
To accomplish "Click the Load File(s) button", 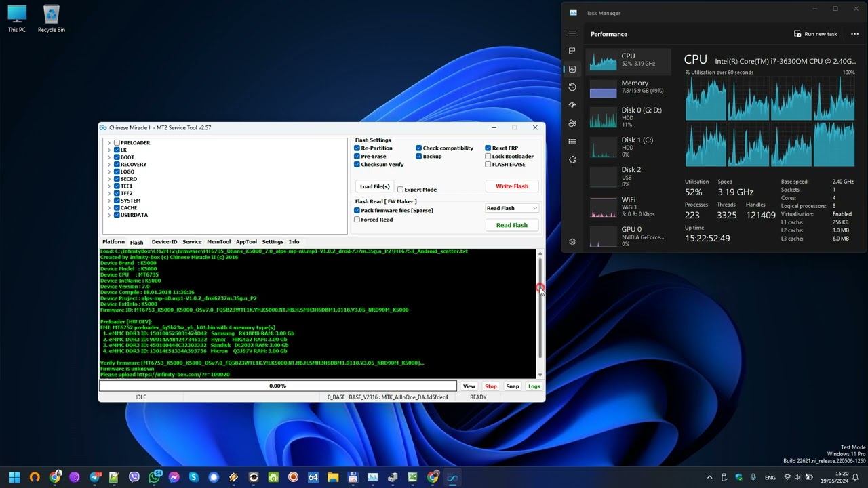I will 374,186.
